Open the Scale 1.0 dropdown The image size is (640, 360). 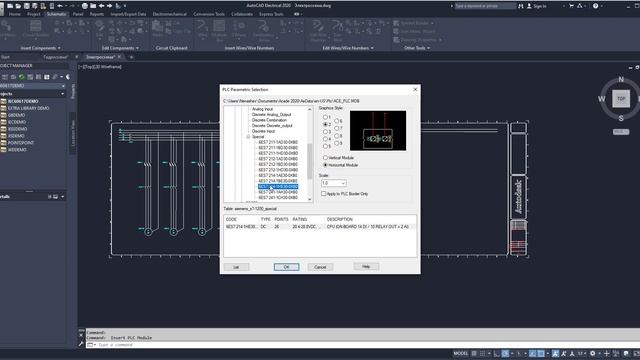[x=333, y=183]
